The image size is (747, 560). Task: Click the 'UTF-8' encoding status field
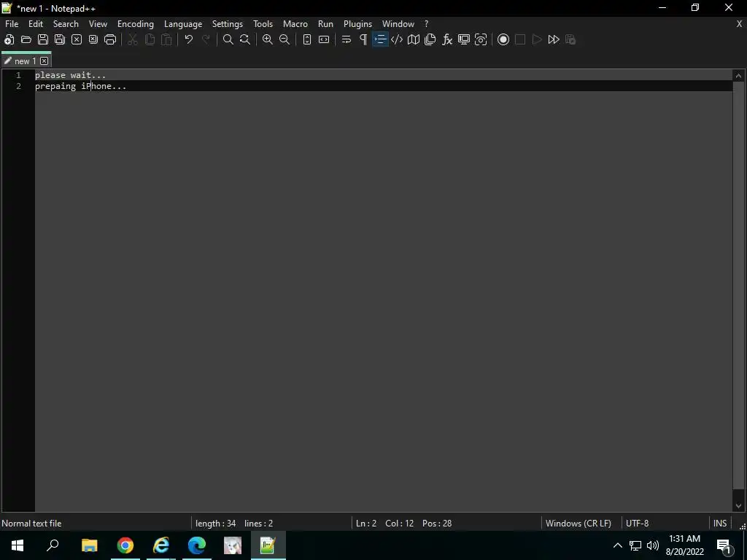638,524
